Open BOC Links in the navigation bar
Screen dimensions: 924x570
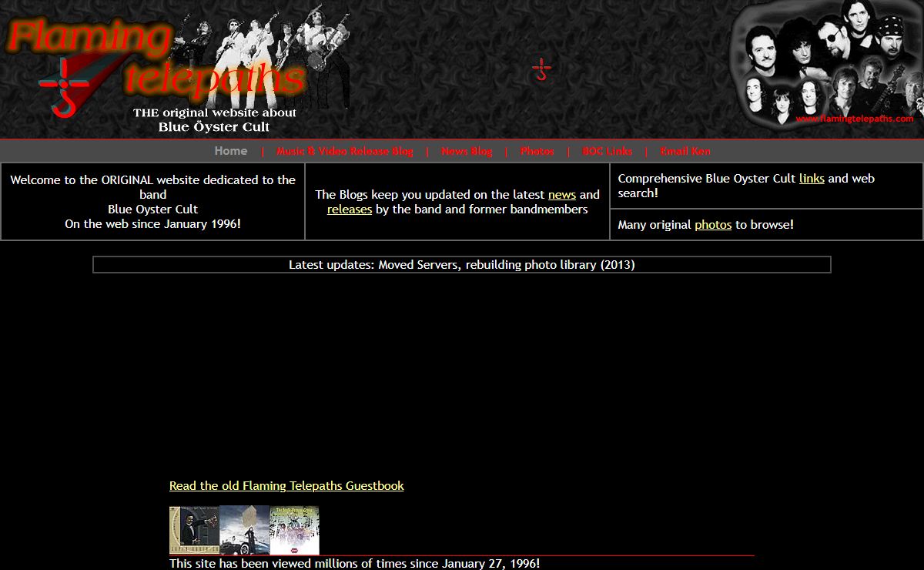[x=608, y=151]
